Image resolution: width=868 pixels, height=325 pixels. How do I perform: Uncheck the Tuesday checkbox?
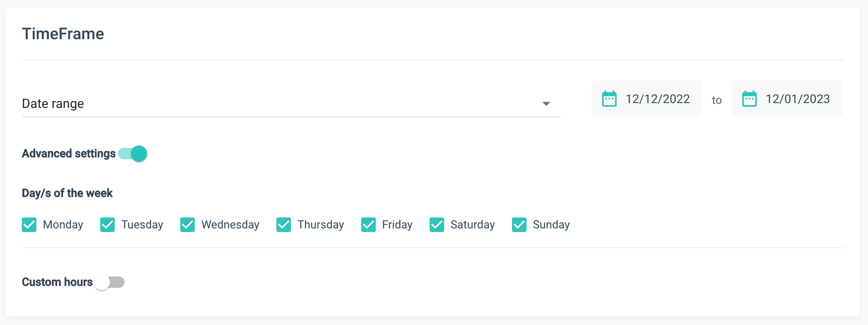click(x=107, y=225)
